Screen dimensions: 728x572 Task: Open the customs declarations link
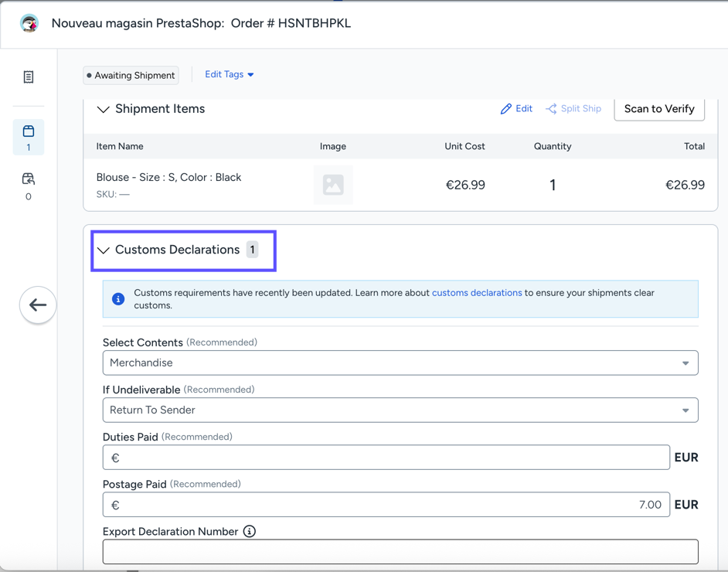click(x=477, y=293)
